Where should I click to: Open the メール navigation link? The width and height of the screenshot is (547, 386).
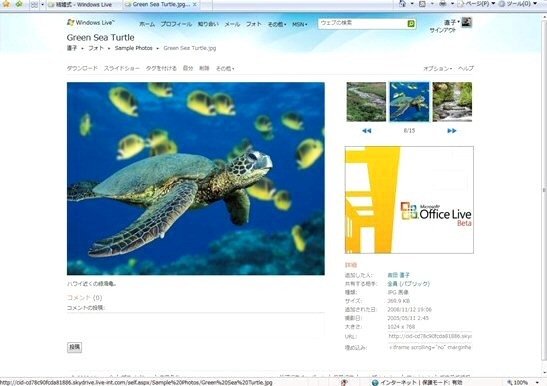click(232, 24)
